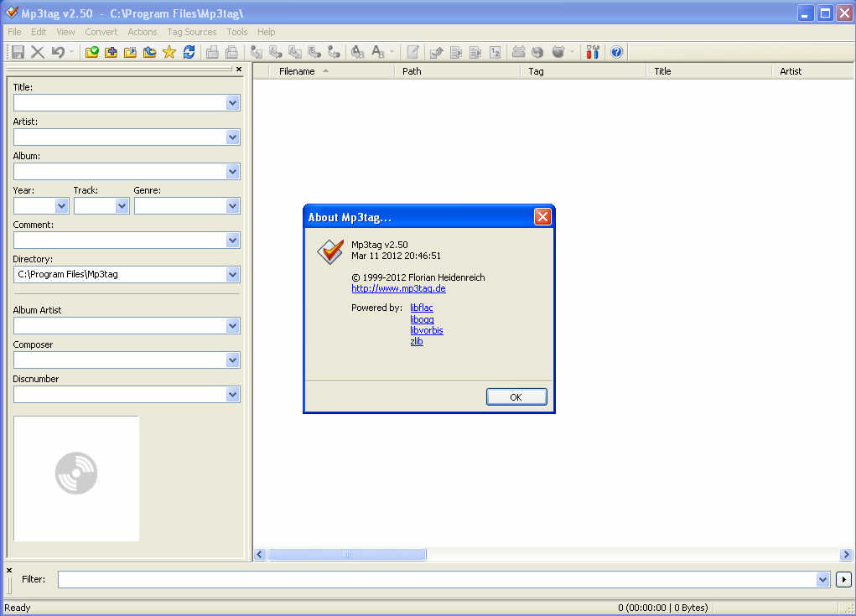Open the Genre dropdown list
The width and height of the screenshot is (856, 616).
(x=231, y=205)
